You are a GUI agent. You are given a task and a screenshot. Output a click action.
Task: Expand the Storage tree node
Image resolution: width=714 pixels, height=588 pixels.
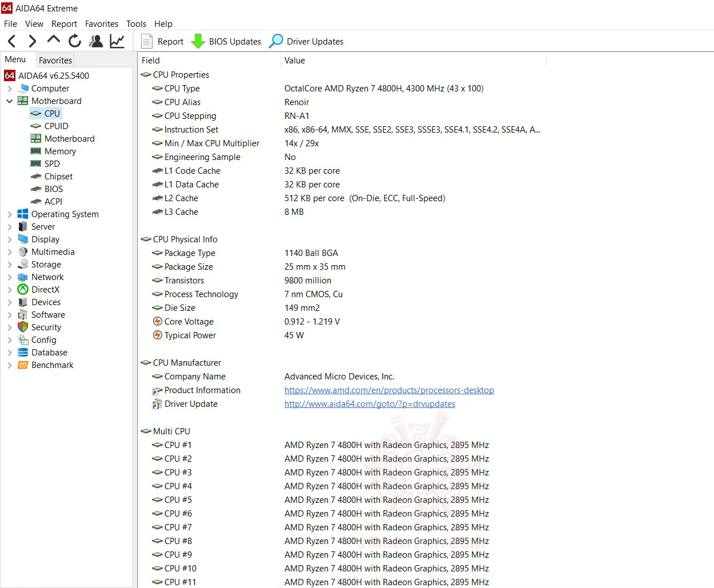(x=10, y=265)
